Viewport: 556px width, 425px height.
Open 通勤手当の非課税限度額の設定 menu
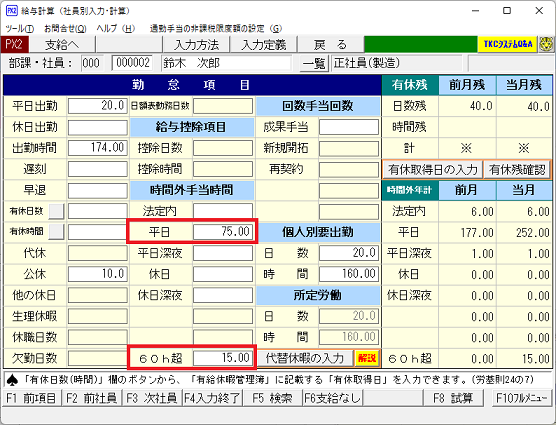pos(216,28)
